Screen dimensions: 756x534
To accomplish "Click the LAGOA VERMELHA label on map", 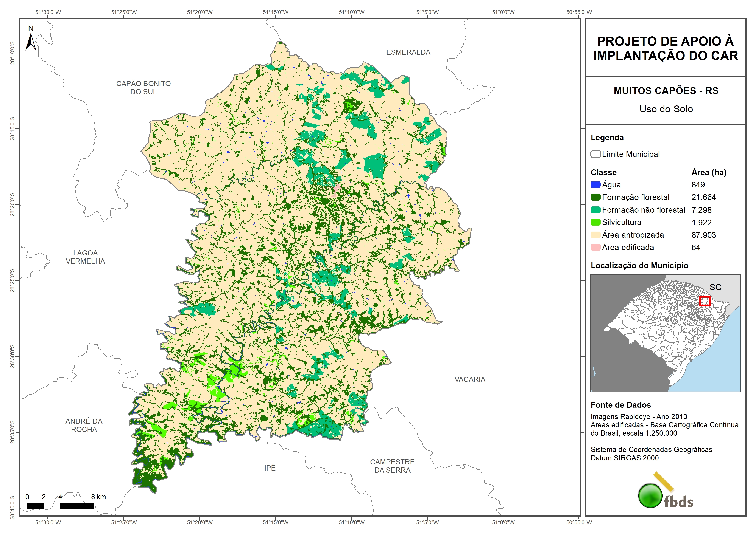I will tap(85, 257).
